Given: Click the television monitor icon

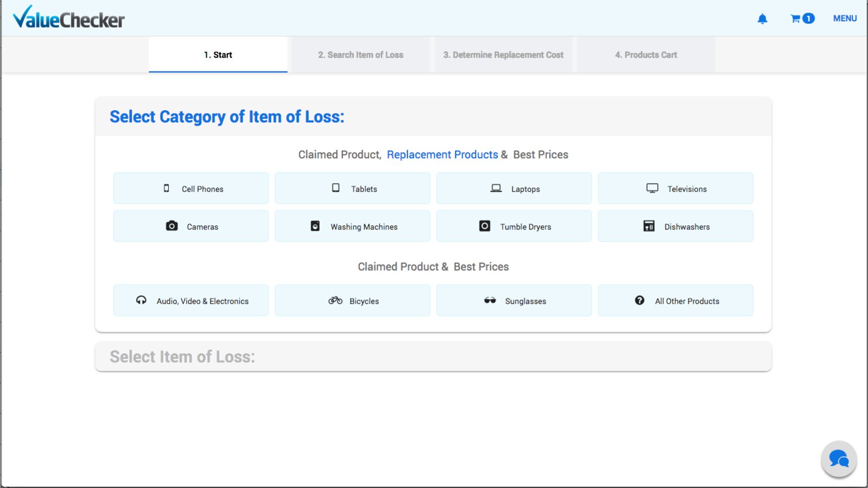Looking at the screenshot, I should (x=652, y=188).
